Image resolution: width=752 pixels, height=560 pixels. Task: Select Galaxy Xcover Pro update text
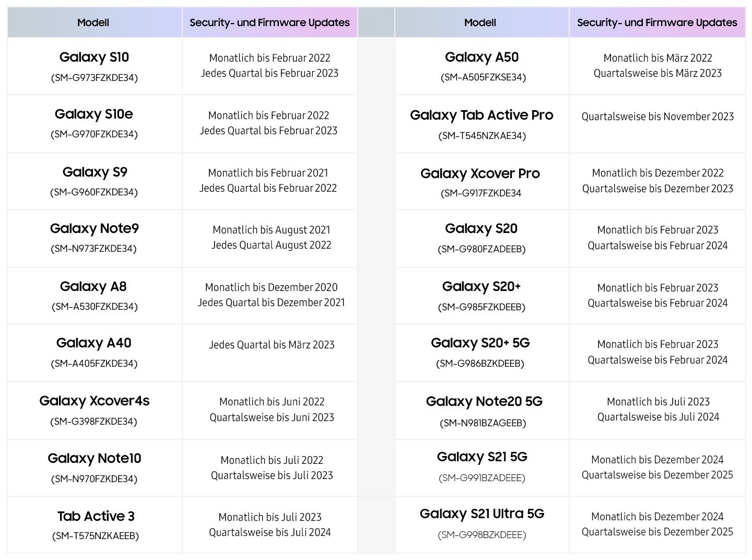(658, 181)
